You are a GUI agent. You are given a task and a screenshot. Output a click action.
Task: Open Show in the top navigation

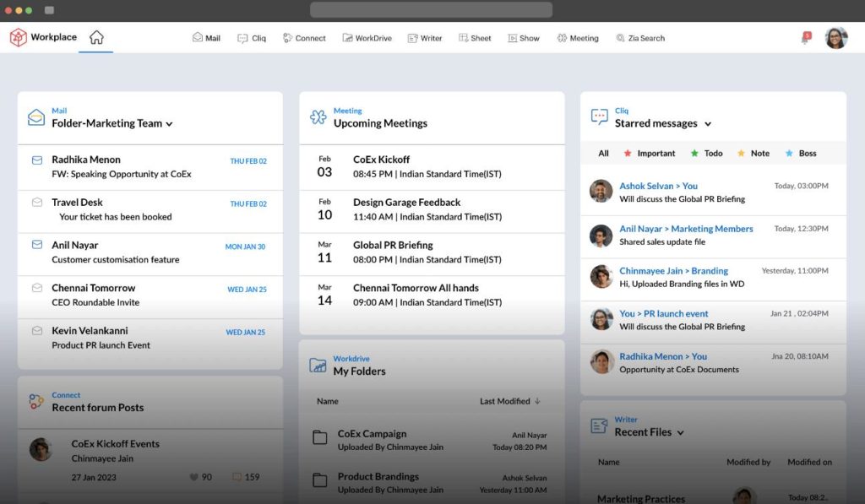(x=524, y=38)
